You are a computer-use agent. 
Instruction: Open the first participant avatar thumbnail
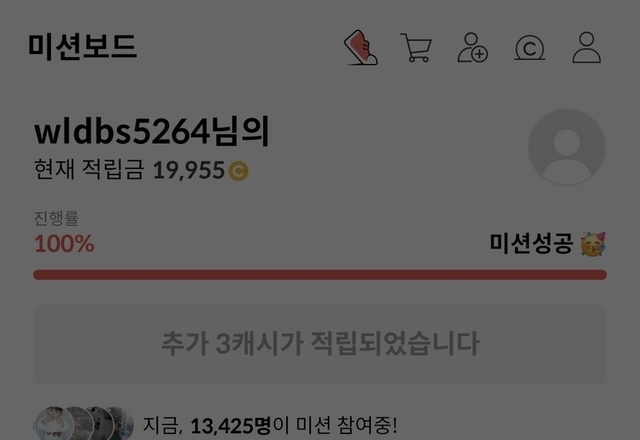click(54, 424)
